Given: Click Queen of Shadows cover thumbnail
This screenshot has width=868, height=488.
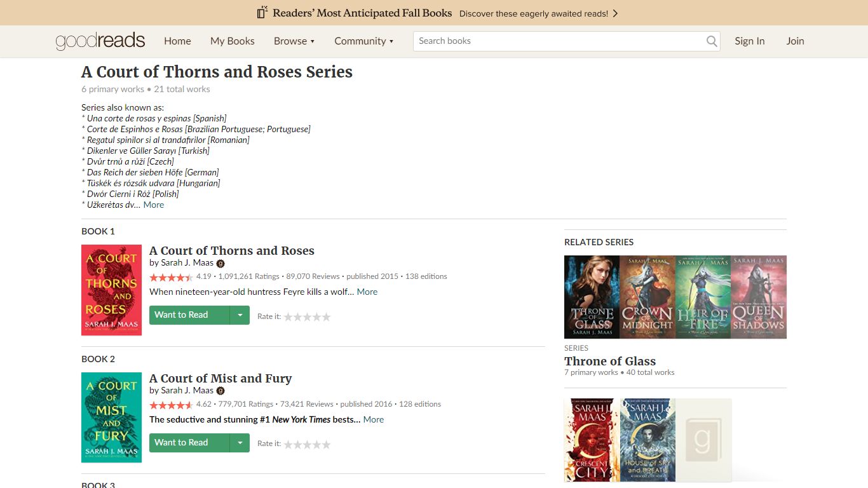Looking at the screenshot, I should 759,297.
